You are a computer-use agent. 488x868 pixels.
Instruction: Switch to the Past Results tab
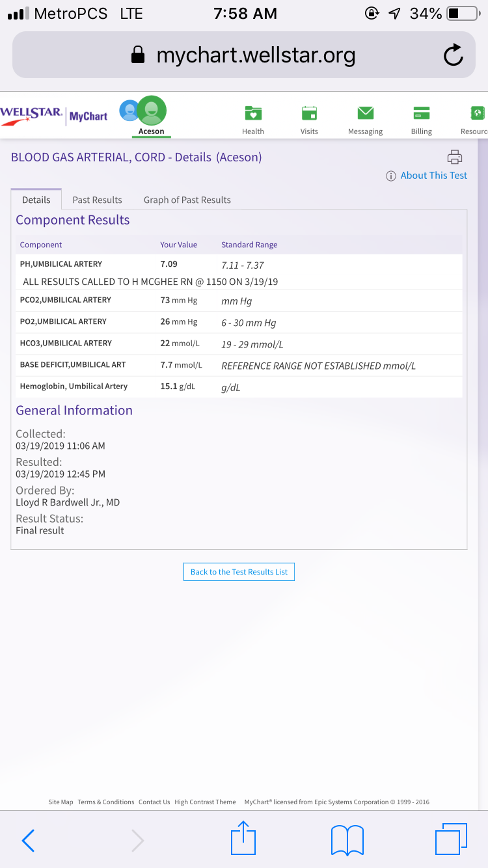click(98, 200)
